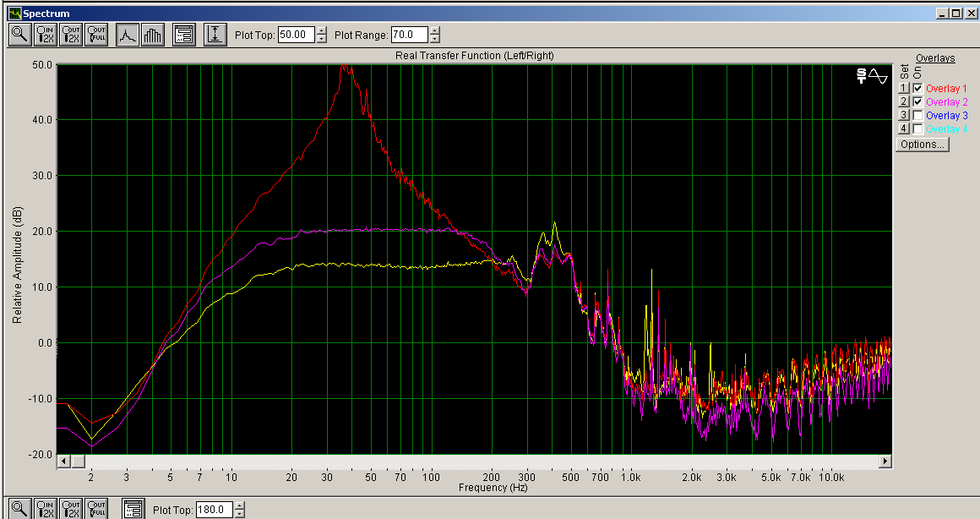This screenshot has height=519, width=980.
Task: Click Zoom In 2X in the lower toolbar
Action: point(46,508)
